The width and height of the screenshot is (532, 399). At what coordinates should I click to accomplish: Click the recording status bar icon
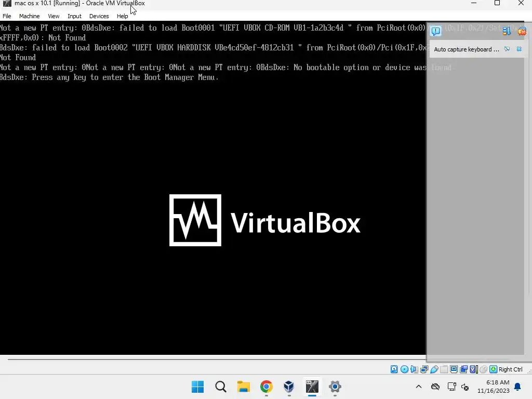coord(464,369)
